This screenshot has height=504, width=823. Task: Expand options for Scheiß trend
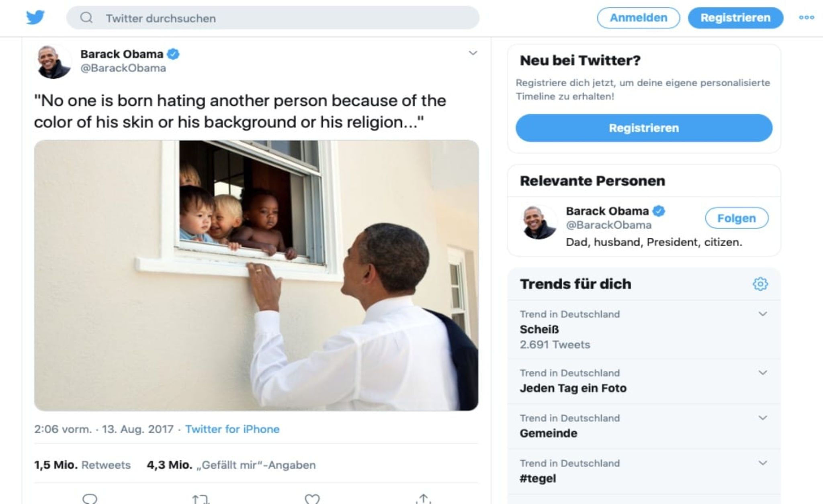tap(762, 314)
